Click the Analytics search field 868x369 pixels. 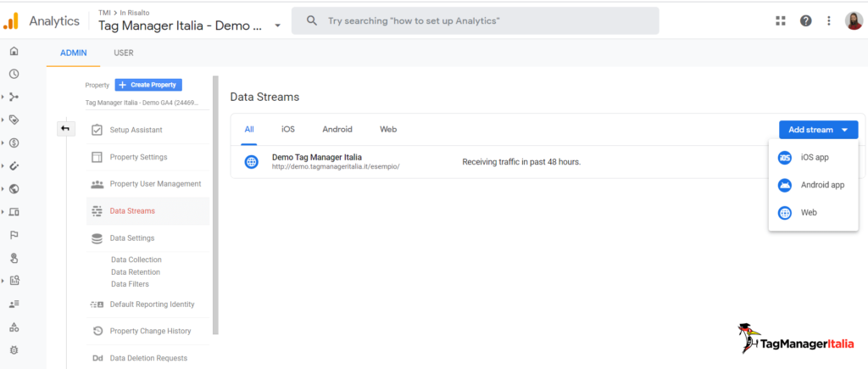point(475,21)
